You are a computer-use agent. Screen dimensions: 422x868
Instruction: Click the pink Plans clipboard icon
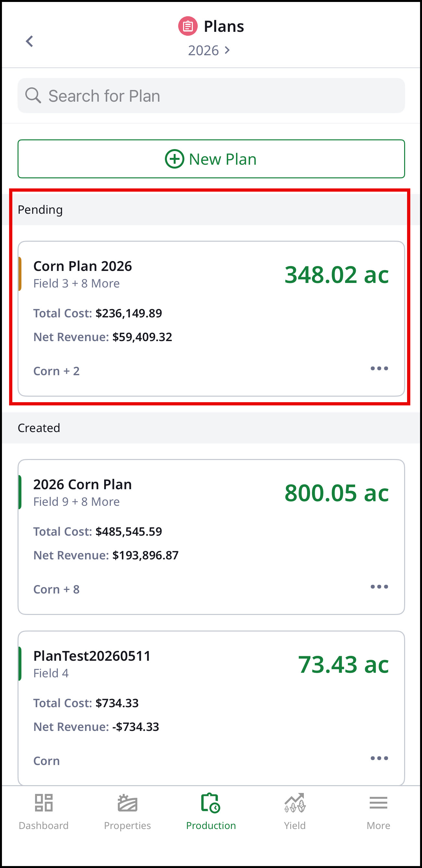click(188, 26)
